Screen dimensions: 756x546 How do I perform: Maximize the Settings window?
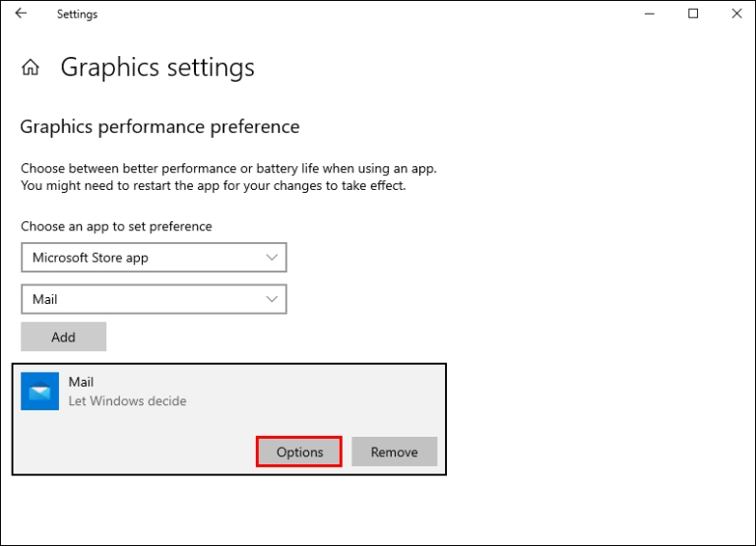point(693,14)
